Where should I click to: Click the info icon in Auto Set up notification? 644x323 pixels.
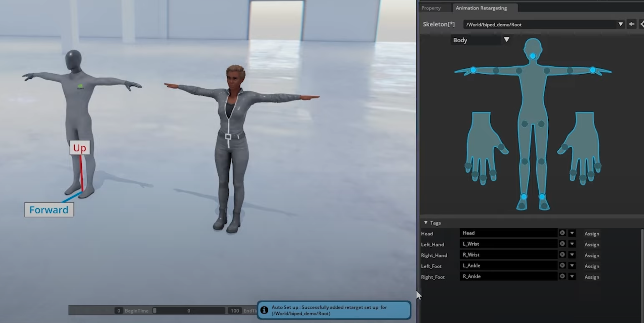point(264,310)
